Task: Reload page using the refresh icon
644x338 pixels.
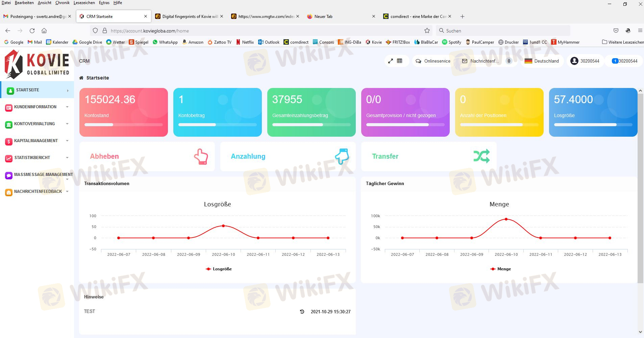Action: [x=32, y=31]
